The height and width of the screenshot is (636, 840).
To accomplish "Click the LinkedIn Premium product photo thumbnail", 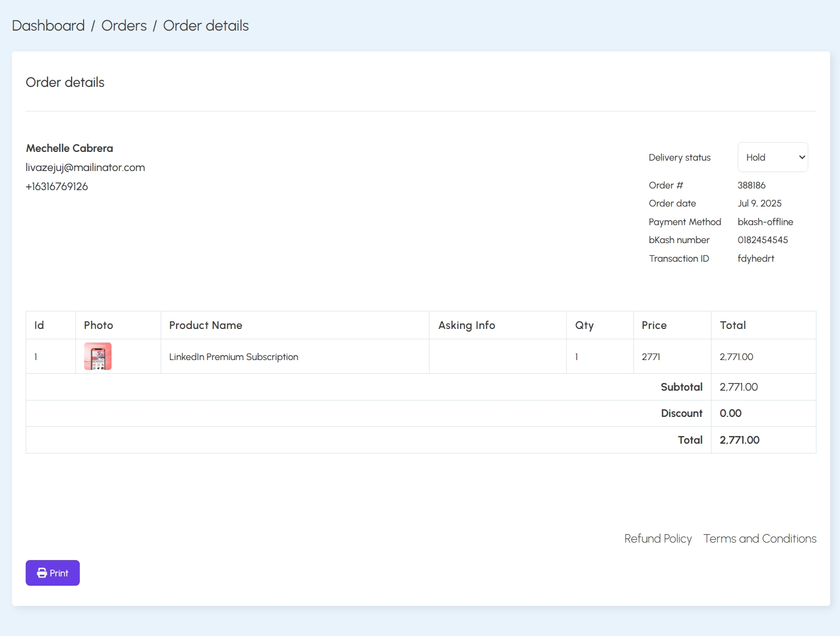I will point(98,356).
